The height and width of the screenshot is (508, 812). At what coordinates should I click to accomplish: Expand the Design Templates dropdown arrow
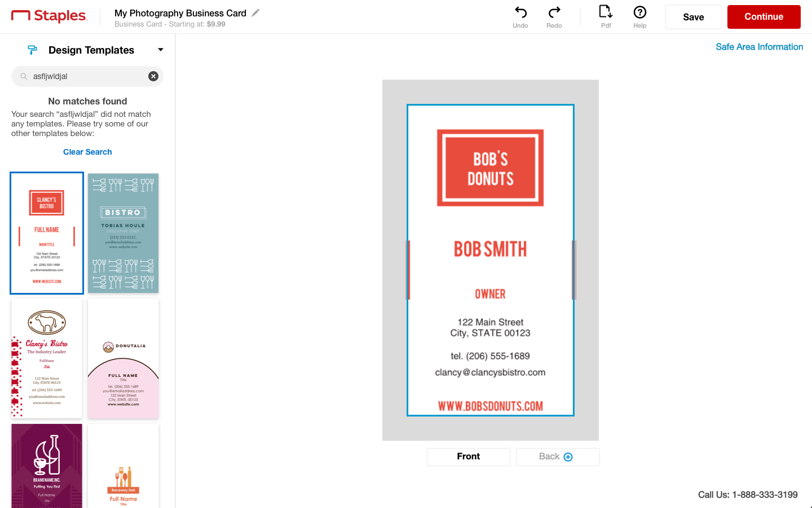[161, 50]
